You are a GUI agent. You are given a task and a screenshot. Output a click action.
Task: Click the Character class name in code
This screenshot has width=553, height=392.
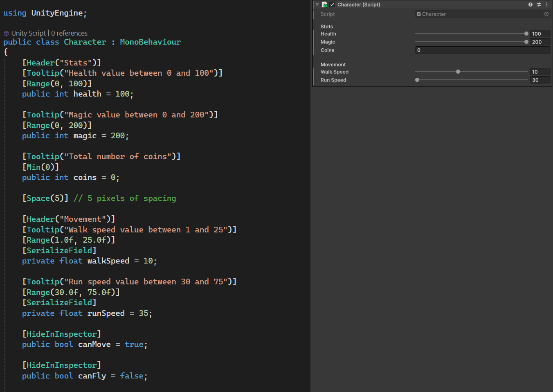pos(85,42)
